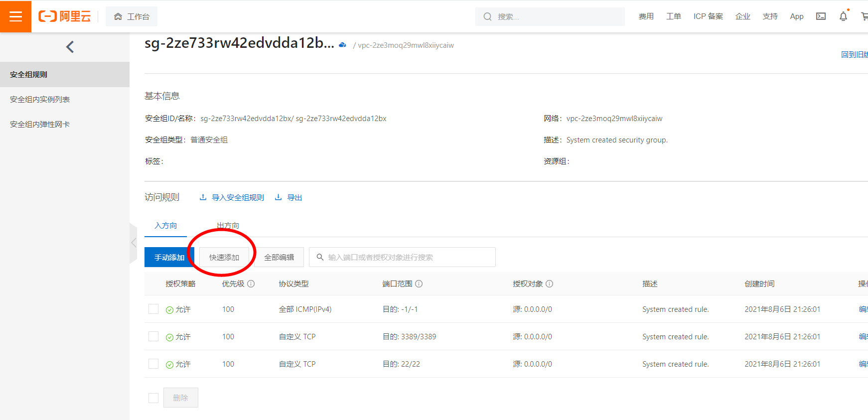
Task: Click the 22/22 port range cell
Action: 402,364
